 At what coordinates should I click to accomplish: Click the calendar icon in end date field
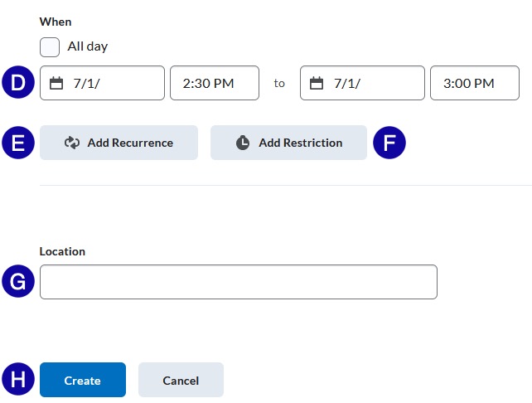point(317,83)
